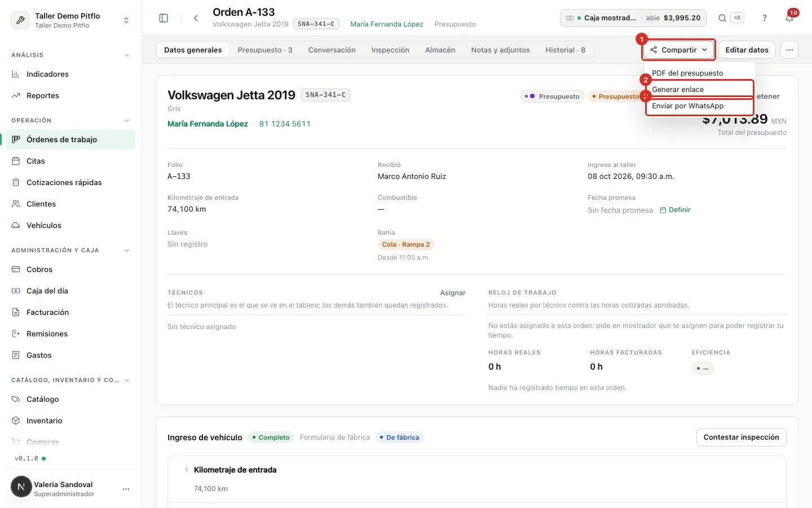Click the Catálogo tag icon

pyautogui.click(x=16, y=399)
